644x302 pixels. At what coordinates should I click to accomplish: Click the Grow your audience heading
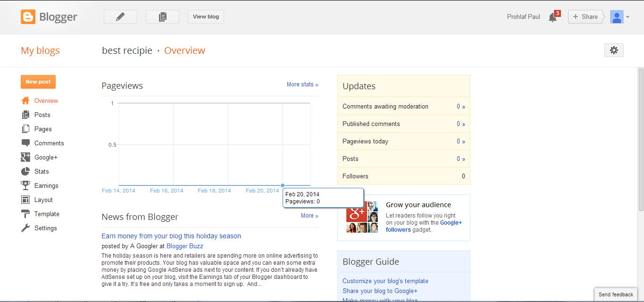(418, 205)
